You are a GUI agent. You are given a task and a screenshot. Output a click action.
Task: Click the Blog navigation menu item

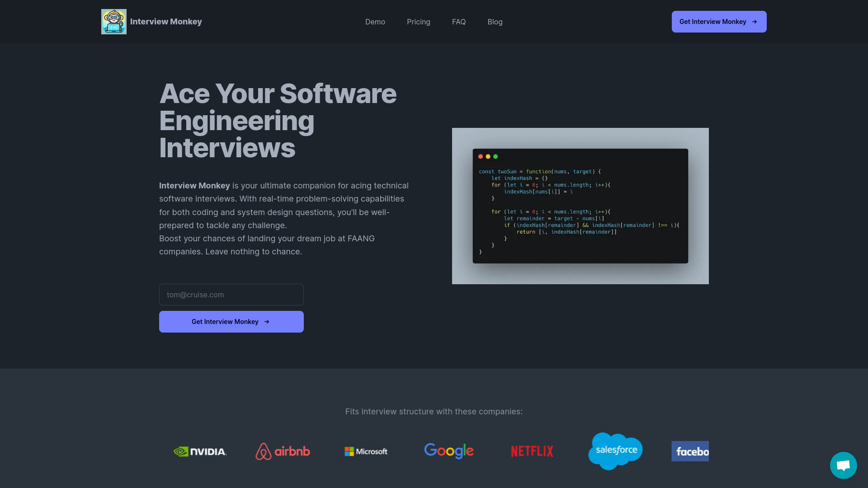click(495, 21)
